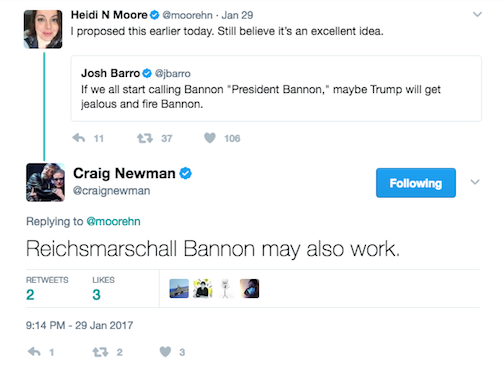This screenshot has width=504, height=383.
Task: Open the @moorehn mention link
Action: pos(113,221)
